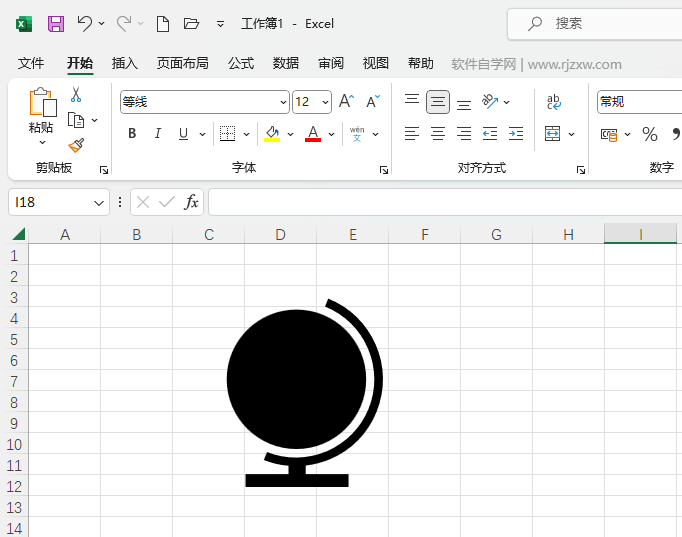Switch to the 数据 tab

[286, 63]
